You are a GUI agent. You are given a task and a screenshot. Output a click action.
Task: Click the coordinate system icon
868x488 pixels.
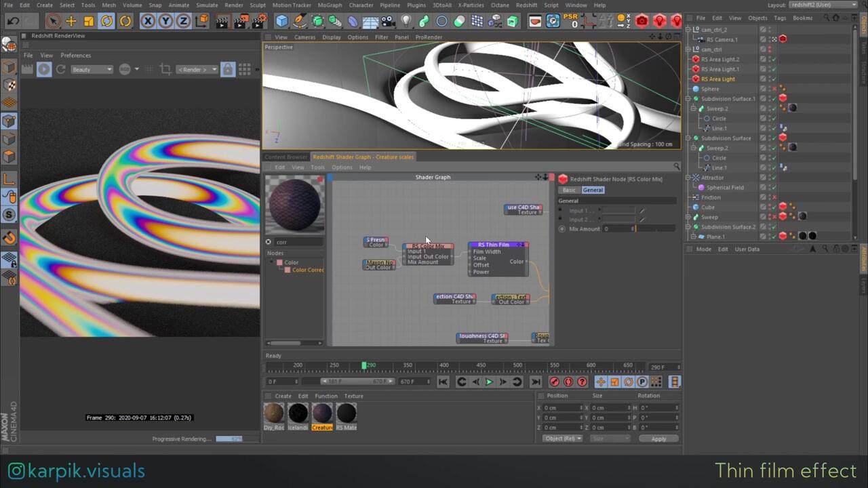point(201,21)
